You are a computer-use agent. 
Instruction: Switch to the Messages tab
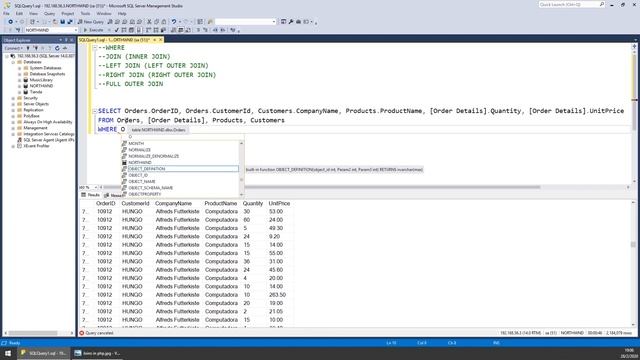coord(113,195)
